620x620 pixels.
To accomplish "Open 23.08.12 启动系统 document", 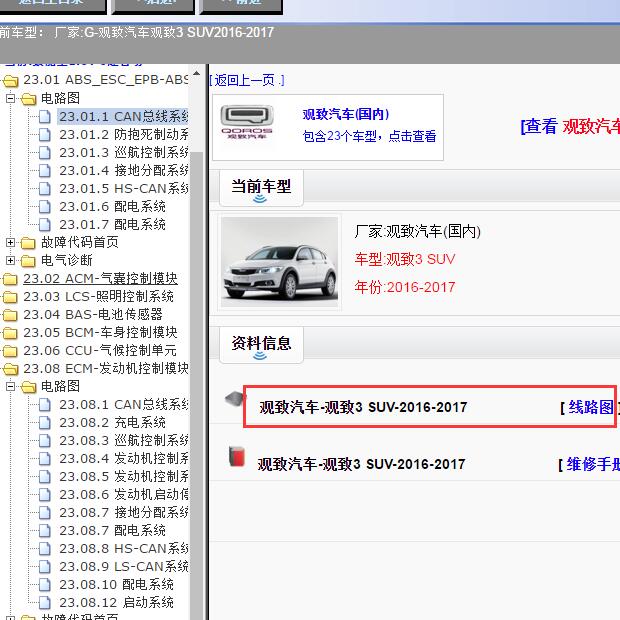I will click(x=116, y=603).
